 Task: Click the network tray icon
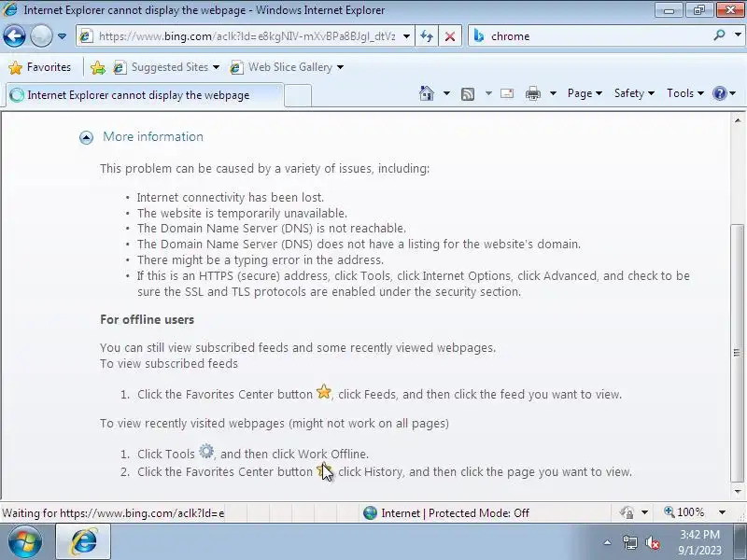pos(629,542)
